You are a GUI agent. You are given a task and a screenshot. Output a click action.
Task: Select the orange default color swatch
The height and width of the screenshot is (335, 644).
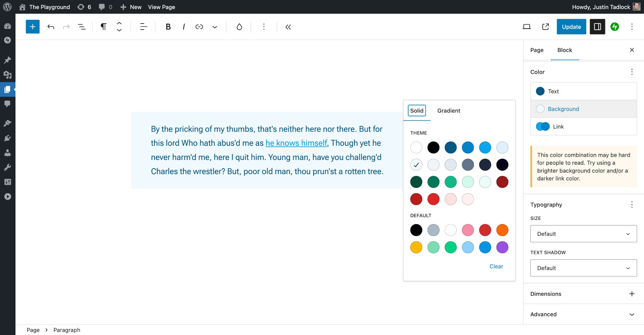coord(502,230)
